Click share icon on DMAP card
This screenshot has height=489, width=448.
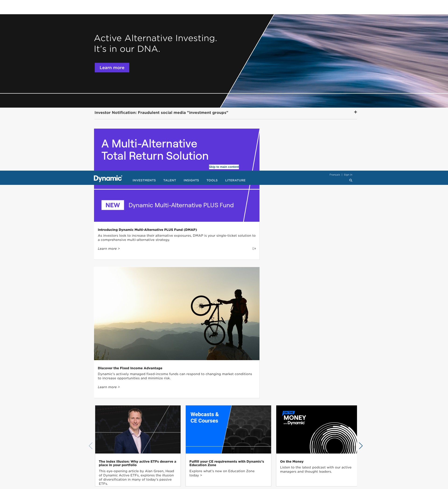254,249
